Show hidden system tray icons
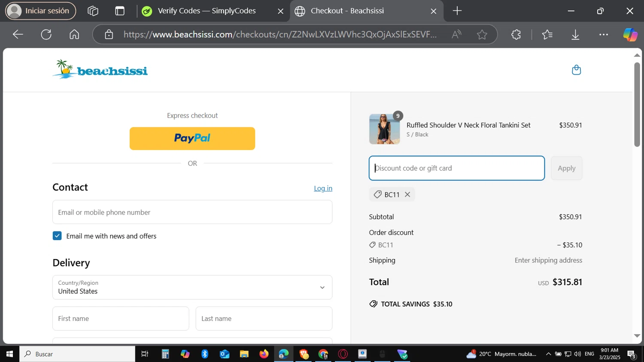This screenshot has height=362, width=644. pos(548,354)
